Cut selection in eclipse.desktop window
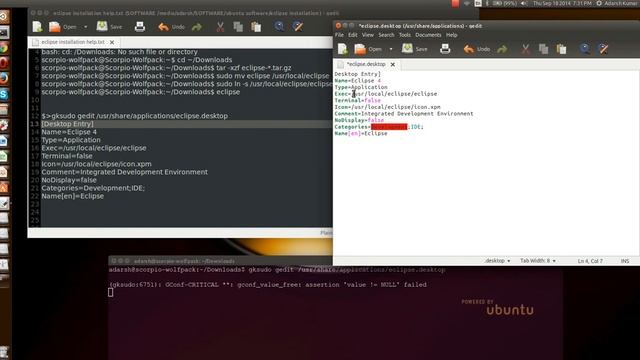Screen dimensions: 640x360 pos(526,49)
